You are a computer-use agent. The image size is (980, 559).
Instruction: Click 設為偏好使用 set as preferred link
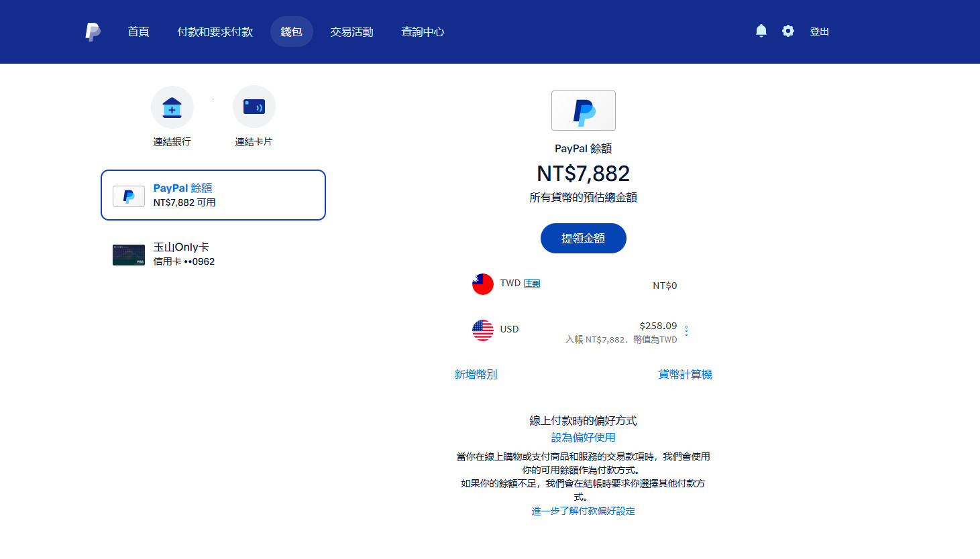583,437
